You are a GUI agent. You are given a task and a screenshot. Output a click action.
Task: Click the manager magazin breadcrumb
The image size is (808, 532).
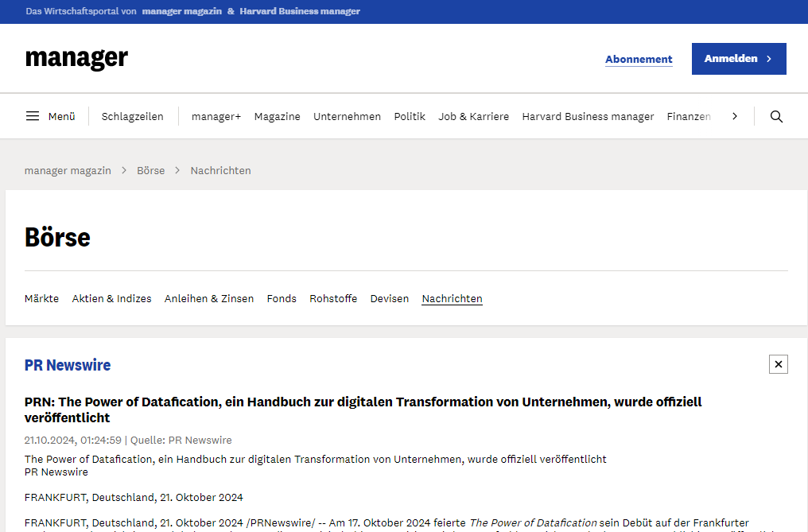click(x=68, y=170)
